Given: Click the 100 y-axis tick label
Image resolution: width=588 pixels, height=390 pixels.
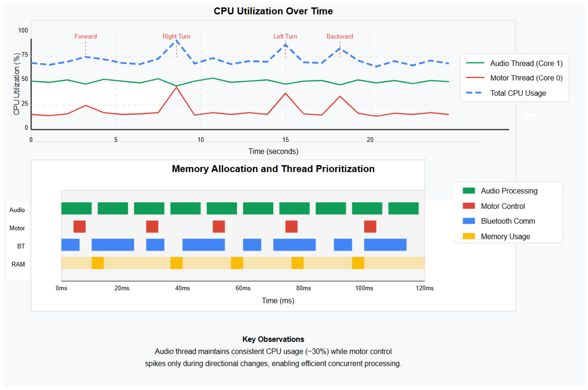Looking at the screenshot, I should (x=23, y=31).
